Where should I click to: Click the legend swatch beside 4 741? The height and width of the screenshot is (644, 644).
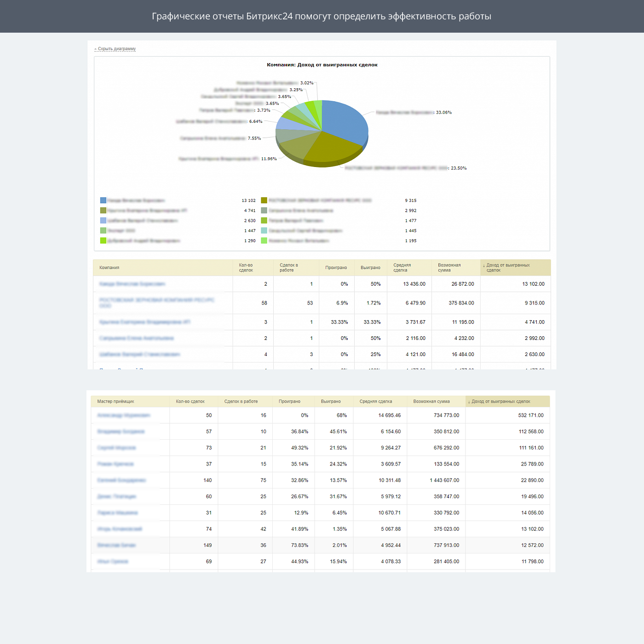click(x=103, y=210)
